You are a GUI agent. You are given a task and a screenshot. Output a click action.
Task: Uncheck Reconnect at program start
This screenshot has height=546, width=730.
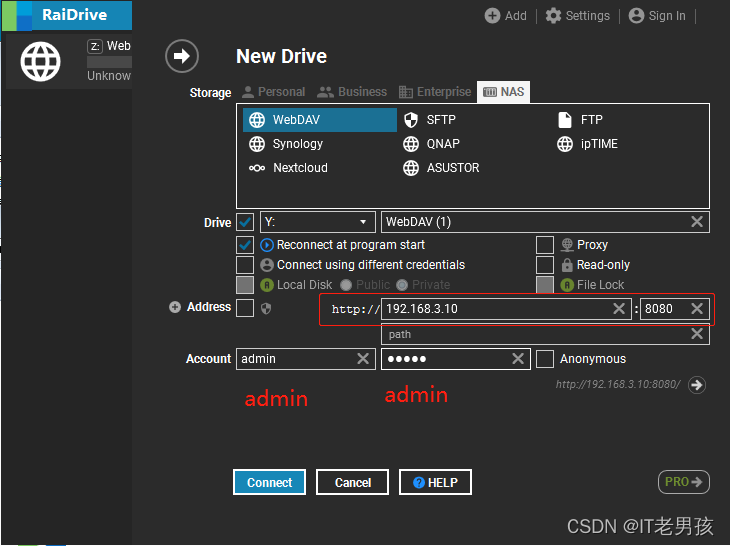coord(245,245)
